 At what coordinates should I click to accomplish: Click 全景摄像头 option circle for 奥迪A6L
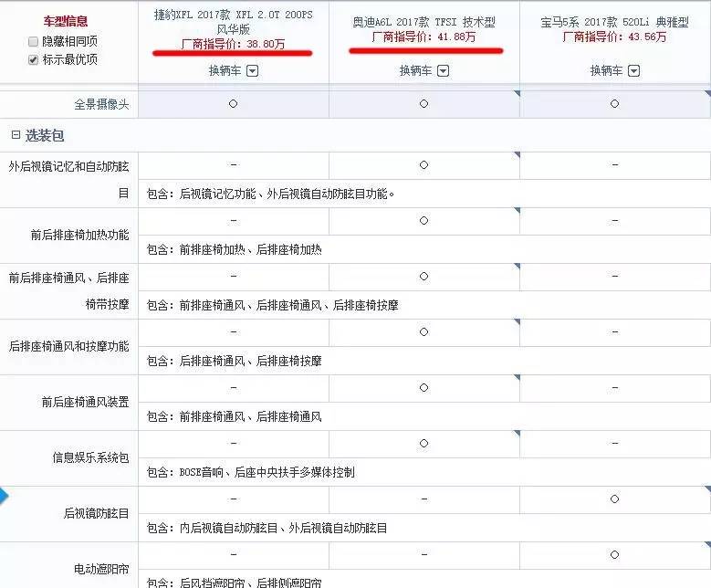pos(424,104)
